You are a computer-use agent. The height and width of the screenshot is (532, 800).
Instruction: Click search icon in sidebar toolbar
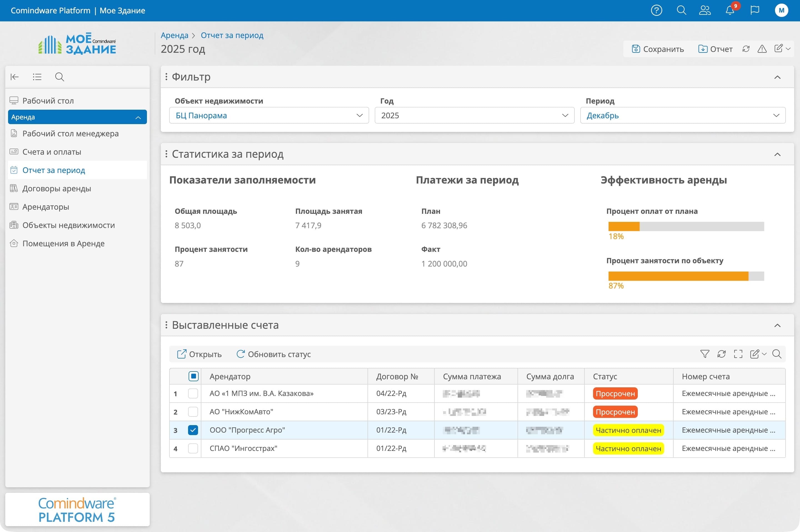[x=59, y=77]
